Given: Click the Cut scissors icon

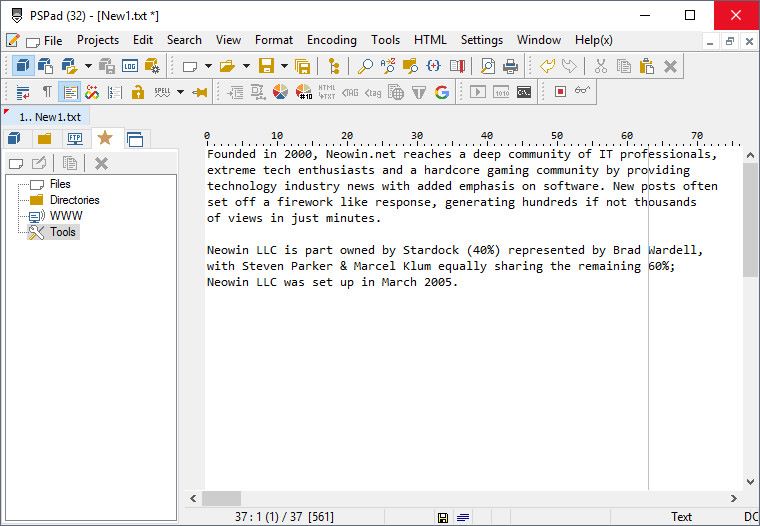Looking at the screenshot, I should click(601, 66).
